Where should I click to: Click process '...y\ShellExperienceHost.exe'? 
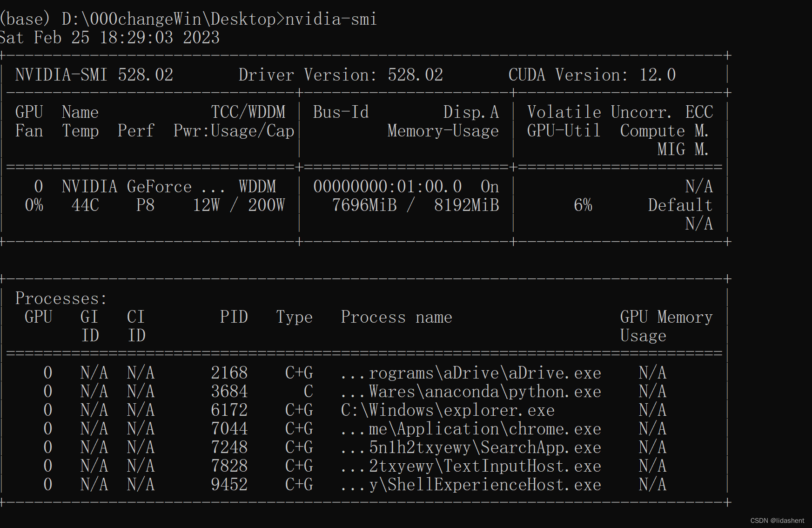tap(471, 485)
